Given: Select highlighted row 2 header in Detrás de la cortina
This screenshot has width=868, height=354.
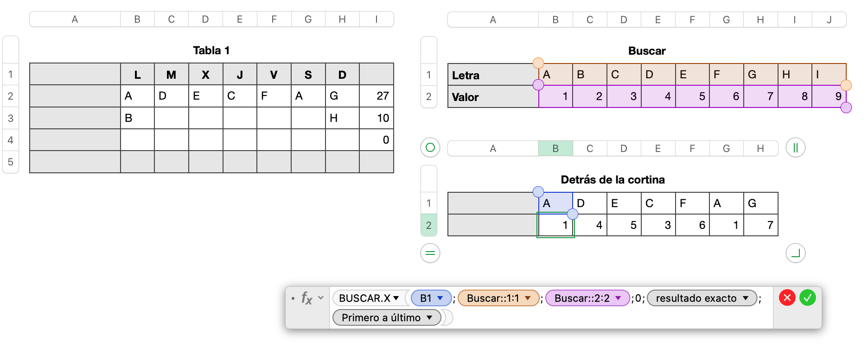Looking at the screenshot, I should click(428, 225).
